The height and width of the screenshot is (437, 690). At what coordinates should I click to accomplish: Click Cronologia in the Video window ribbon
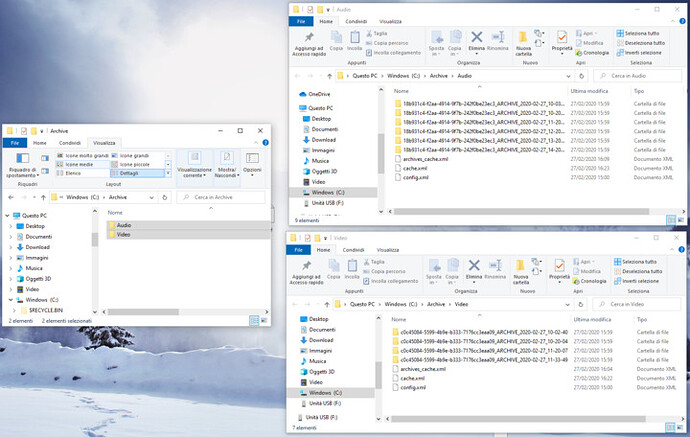(x=593, y=281)
